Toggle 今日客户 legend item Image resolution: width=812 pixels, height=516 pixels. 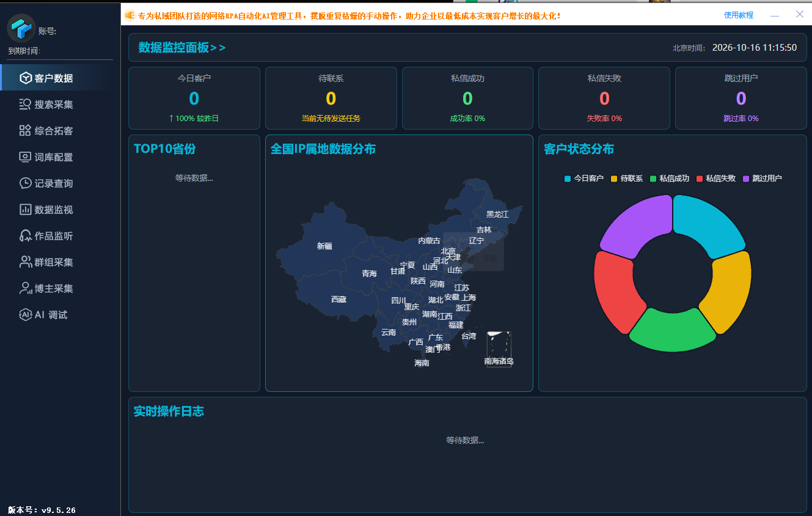tap(583, 179)
